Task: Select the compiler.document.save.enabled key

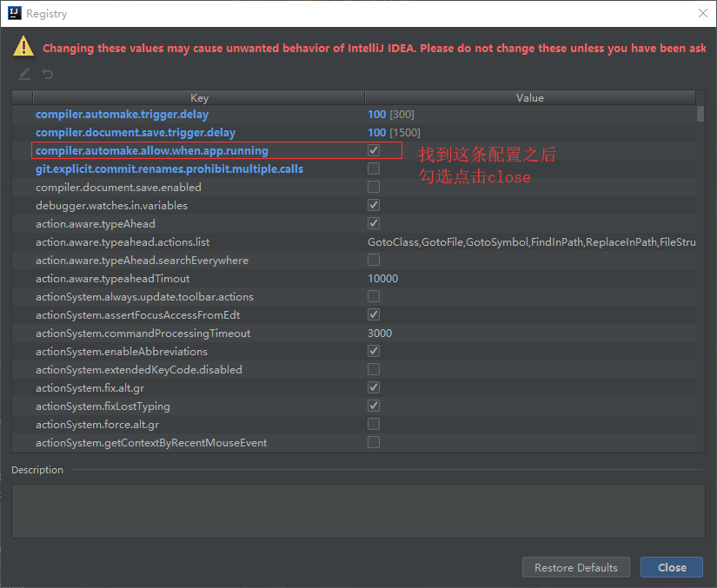Action: pos(118,188)
